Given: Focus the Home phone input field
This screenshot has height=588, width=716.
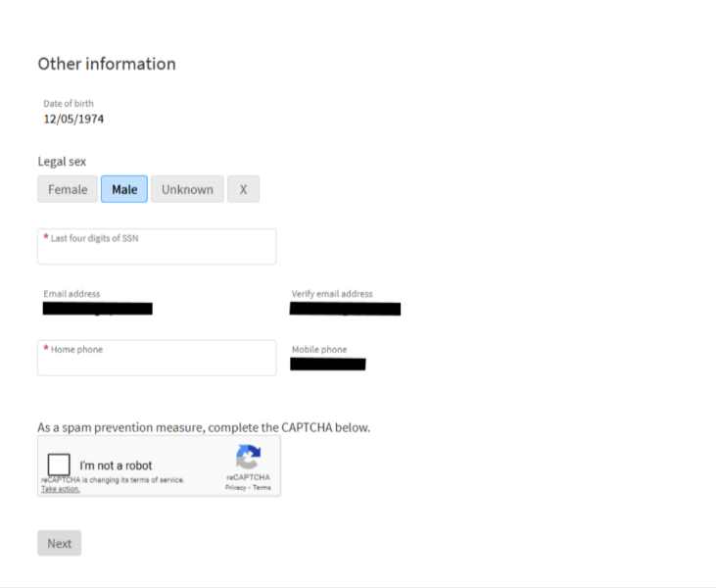Looking at the screenshot, I should pos(157,358).
